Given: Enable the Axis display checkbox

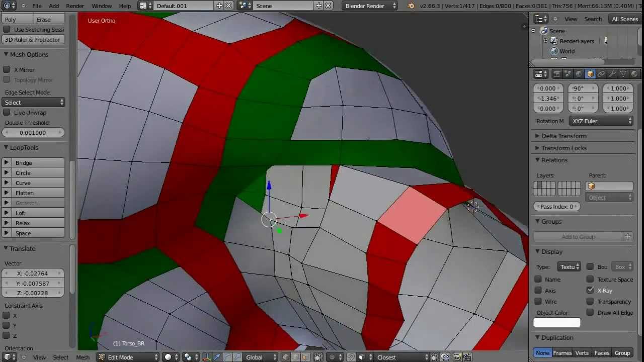Looking at the screenshot, I should [538, 290].
